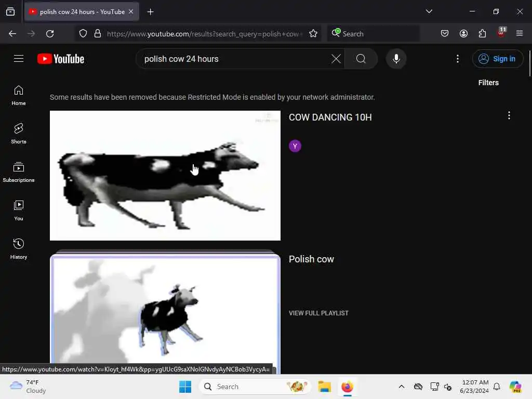Click the Sign in button

coord(497,59)
